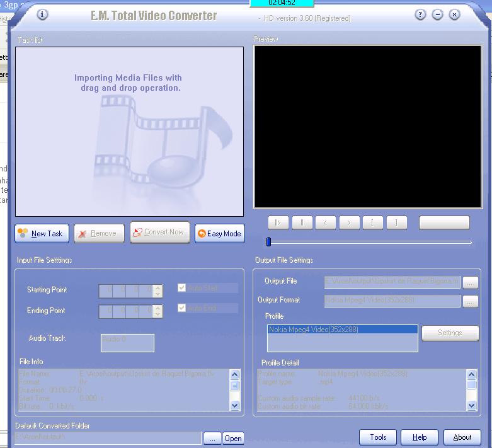The height and width of the screenshot is (448, 492).
Task: Browse for Output File location
Action: pyautogui.click(x=471, y=282)
